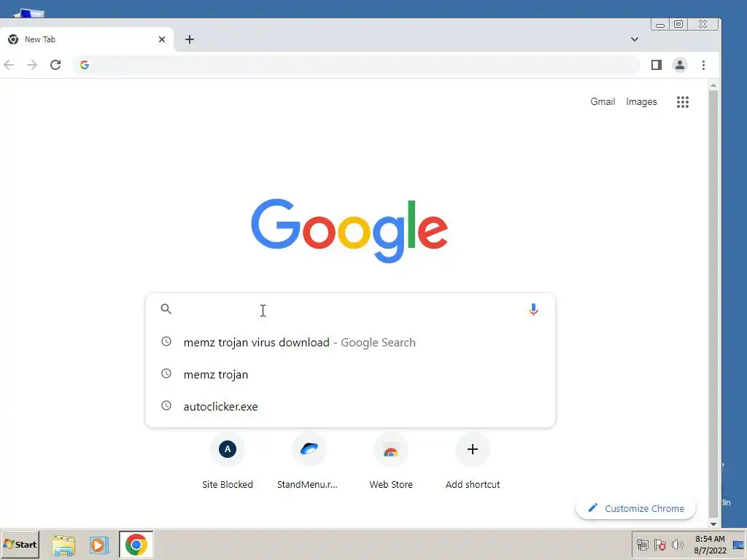Open File Explorer from taskbar
747x560 pixels.
click(x=63, y=545)
